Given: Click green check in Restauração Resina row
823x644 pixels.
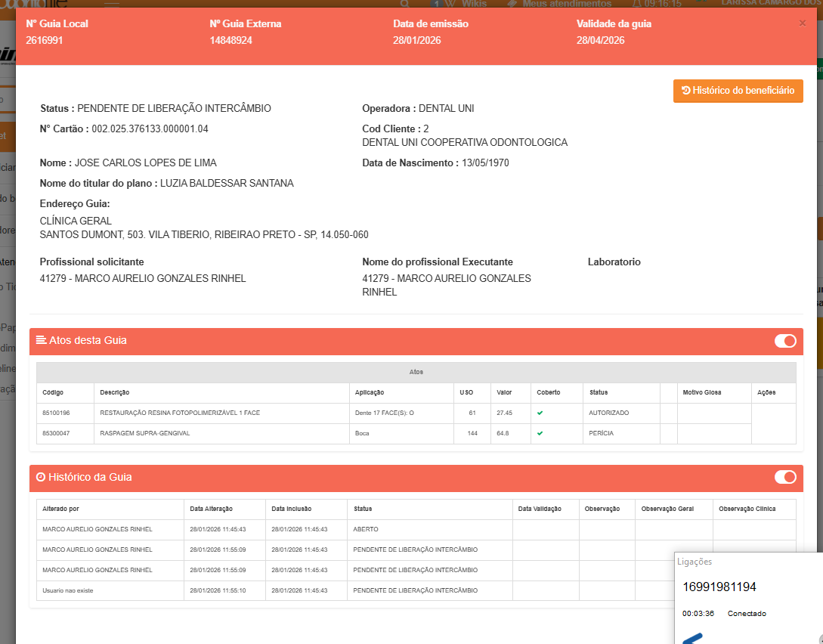Looking at the screenshot, I should pyautogui.click(x=540, y=413).
